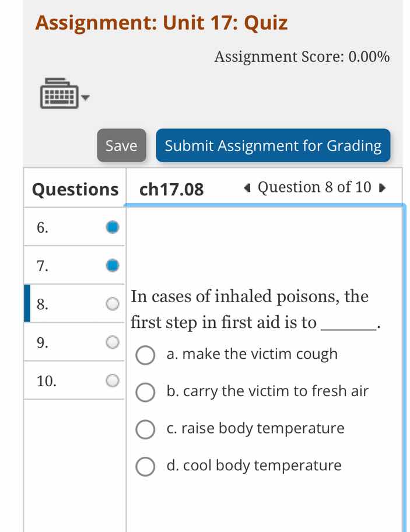This screenshot has height=532, width=410.
Task: Submit Assignment for Grading
Action: point(273,146)
